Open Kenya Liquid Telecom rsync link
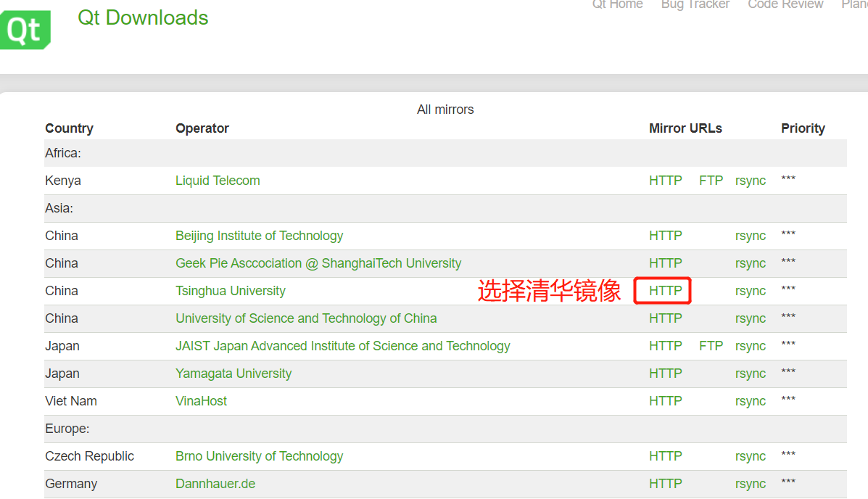This screenshot has height=499, width=868. pos(750,181)
